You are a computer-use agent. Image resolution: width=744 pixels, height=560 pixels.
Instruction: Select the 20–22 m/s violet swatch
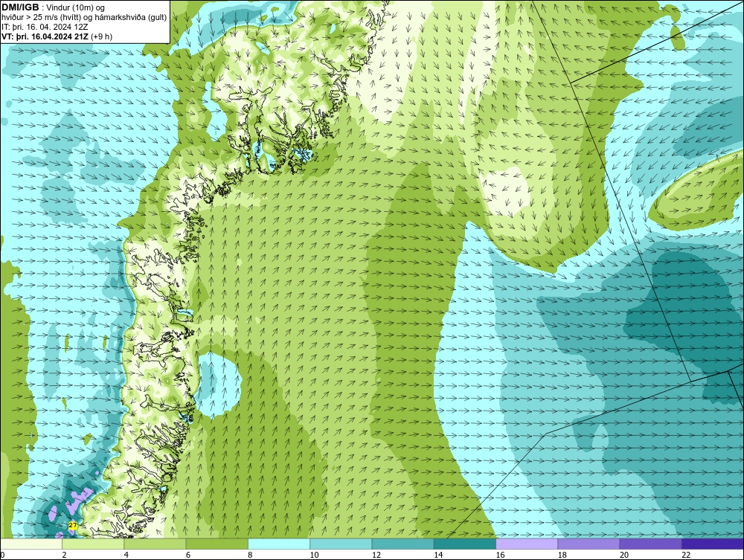(650, 544)
